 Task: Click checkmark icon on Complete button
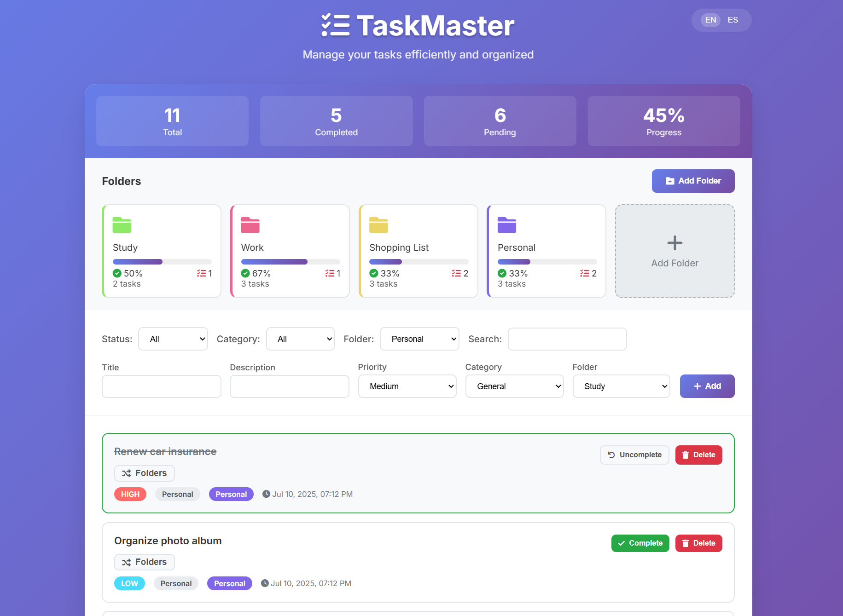622,543
